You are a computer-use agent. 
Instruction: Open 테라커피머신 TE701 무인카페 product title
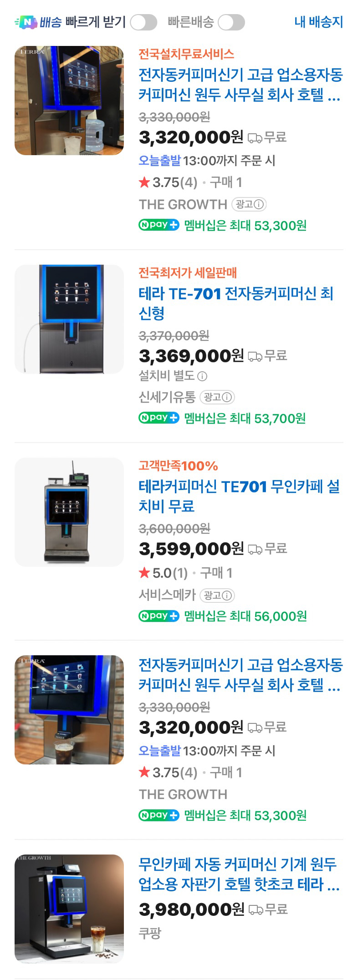(239, 496)
